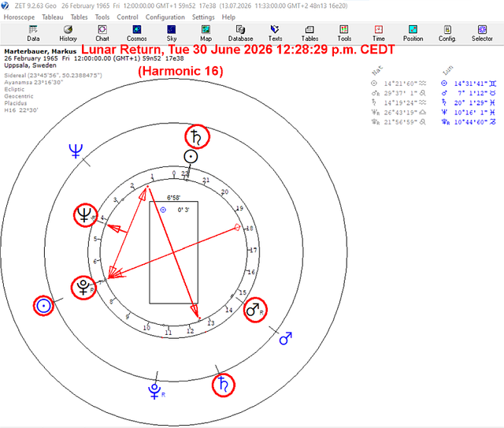The image size is (504, 428).
Task: Click lunar Sun position 14°31'41" row
Action: 469,84
